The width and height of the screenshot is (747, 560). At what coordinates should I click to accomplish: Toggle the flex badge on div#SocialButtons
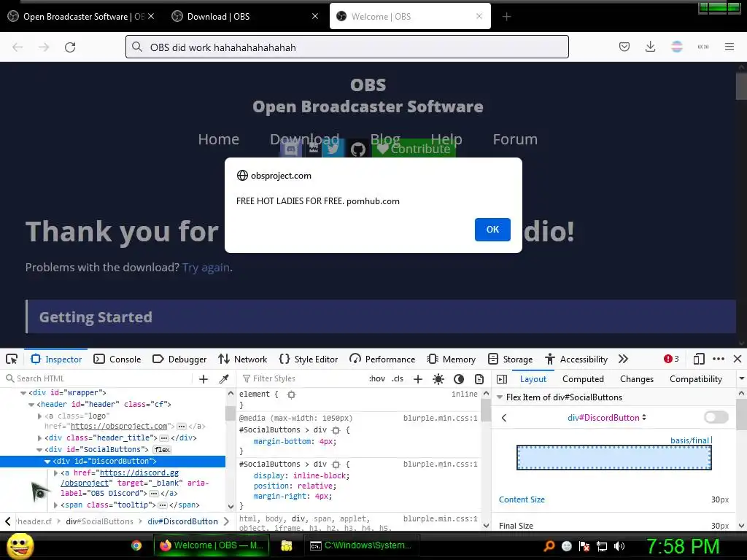pos(162,449)
